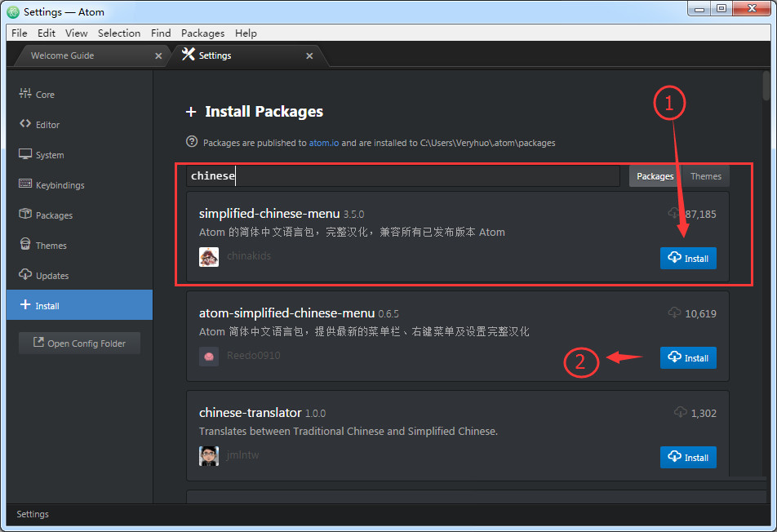The image size is (777, 532).
Task: Close the Settings tab
Action: point(309,56)
